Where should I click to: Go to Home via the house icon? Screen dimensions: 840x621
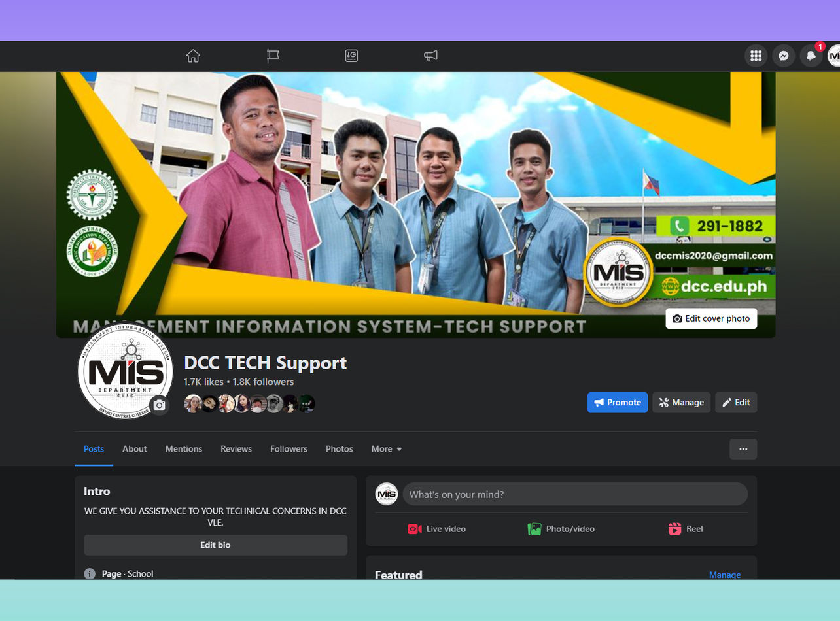193,56
